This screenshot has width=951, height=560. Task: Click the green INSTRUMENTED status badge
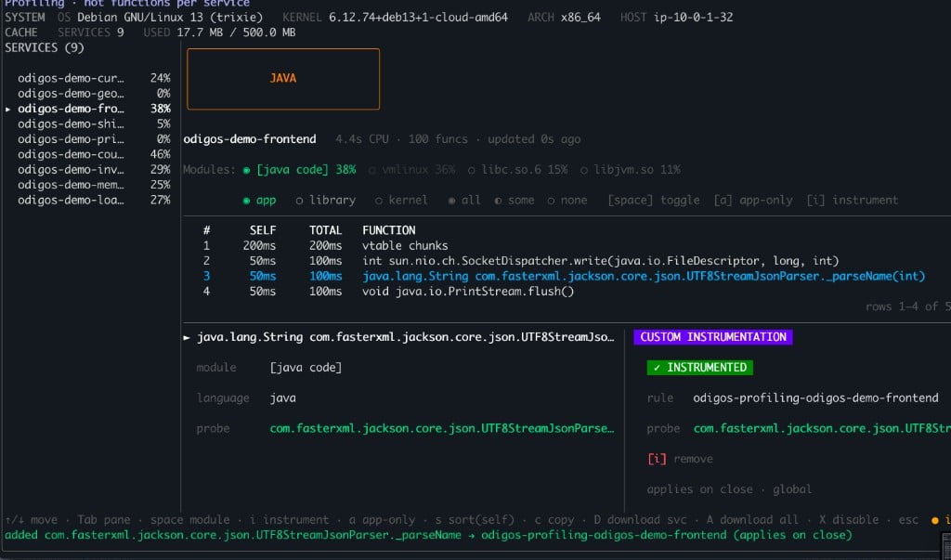700,367
